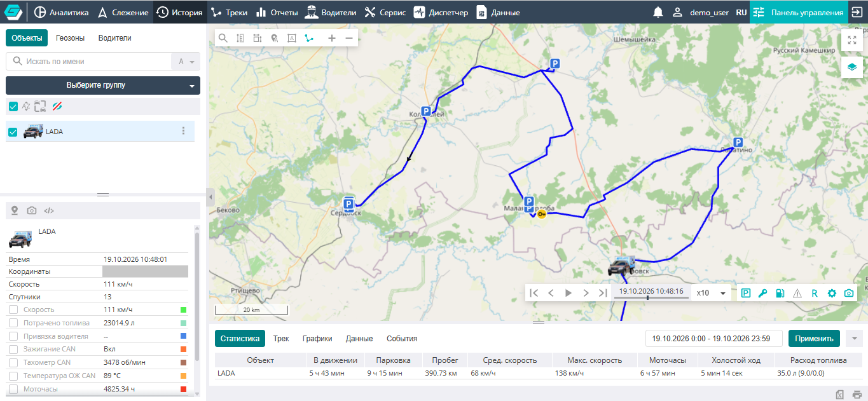Viewport: 868px width, 401px height.
Task: Click the camera snapshot icon in playback bar
Action: [849, 293]
